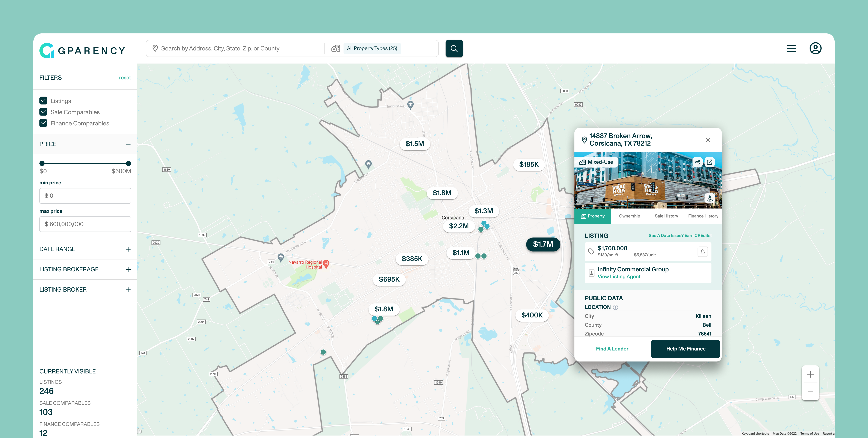868x438 pixels.
Task: Expand the Date Range filter
Action: (x=128, y=249)
